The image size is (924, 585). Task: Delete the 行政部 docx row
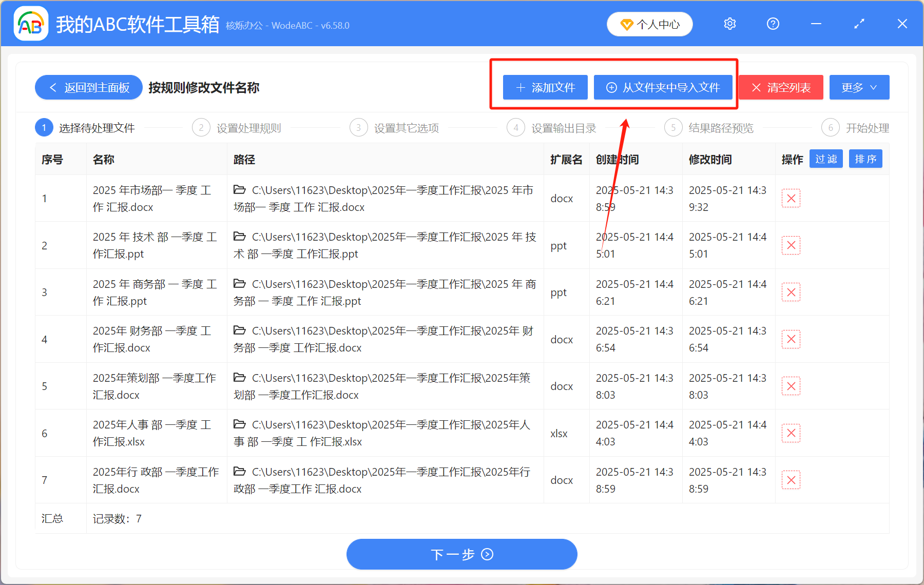click(791, 480)
